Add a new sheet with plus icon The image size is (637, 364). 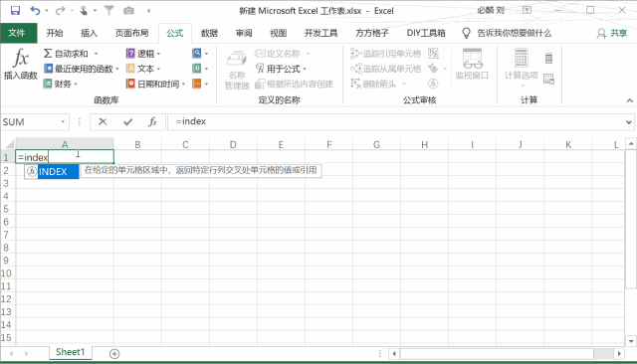[x=114, y=354]
